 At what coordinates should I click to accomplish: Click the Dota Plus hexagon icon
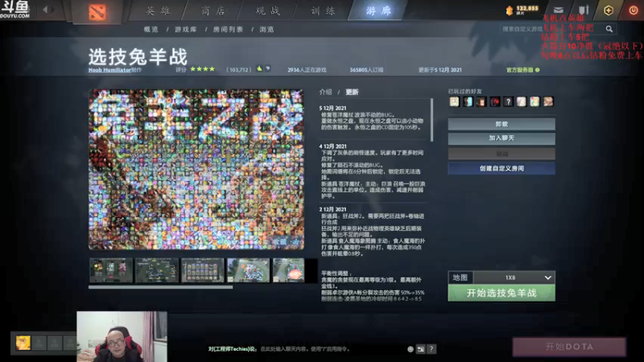609,10
